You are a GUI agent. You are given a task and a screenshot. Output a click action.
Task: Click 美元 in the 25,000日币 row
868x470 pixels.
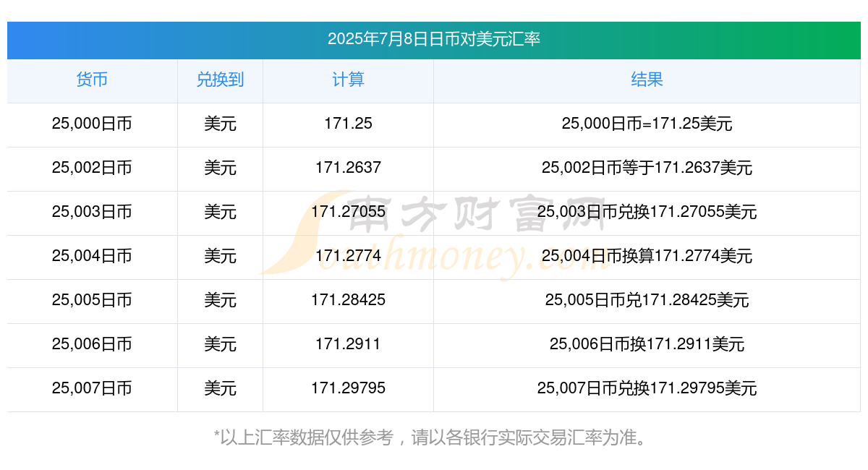point(220,124)
